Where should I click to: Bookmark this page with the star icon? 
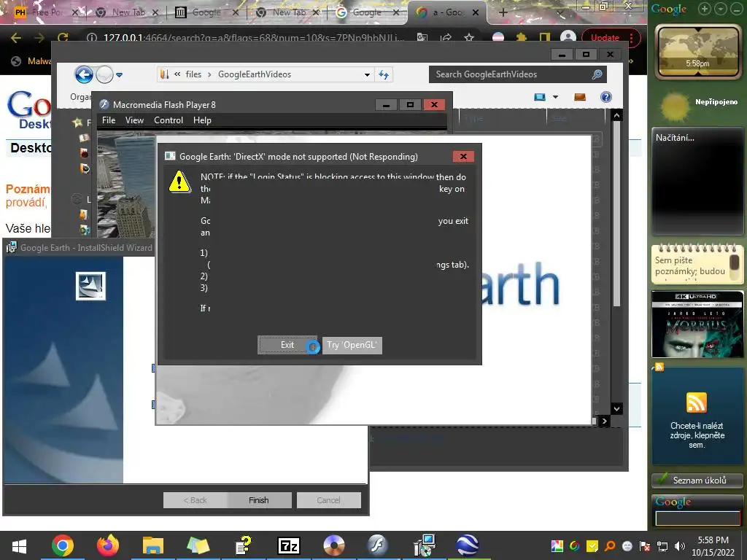click(x=469, y=38)
